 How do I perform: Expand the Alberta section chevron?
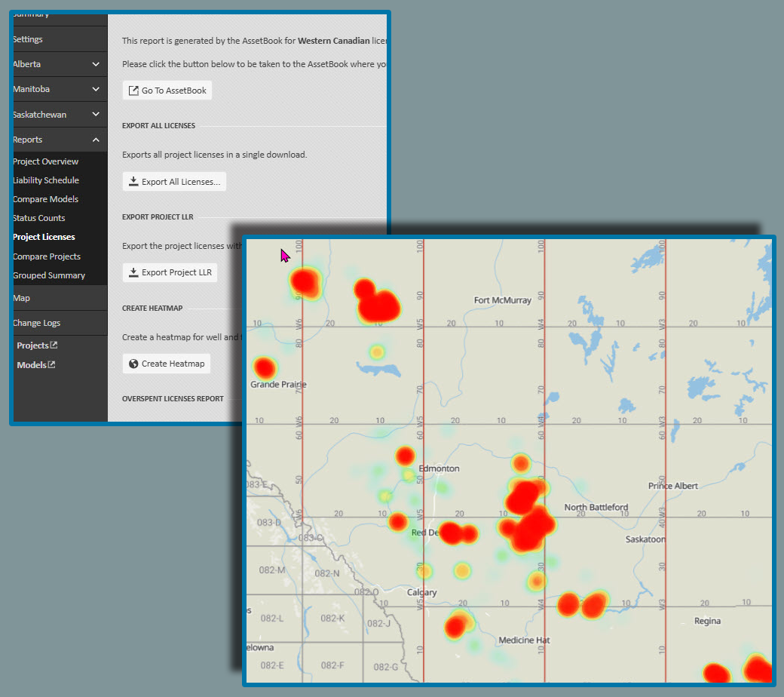(x=96, y=64)
